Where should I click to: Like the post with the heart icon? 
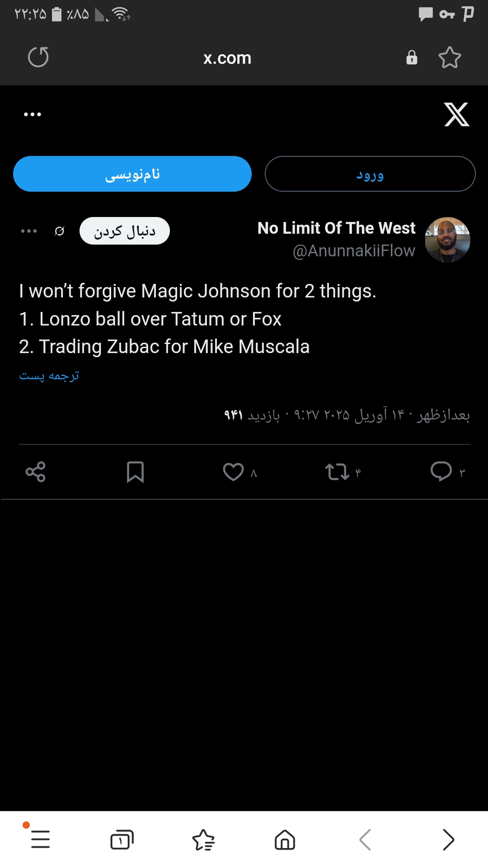[234, 472]
